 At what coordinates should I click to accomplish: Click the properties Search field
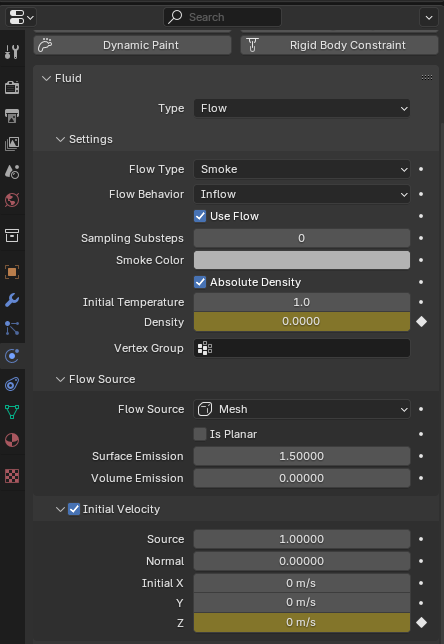point(222,17)
